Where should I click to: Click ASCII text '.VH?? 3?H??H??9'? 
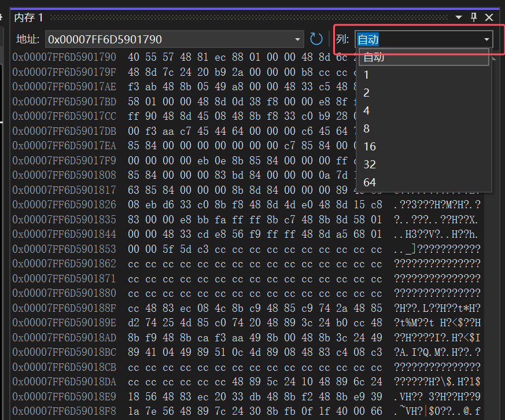437,396
